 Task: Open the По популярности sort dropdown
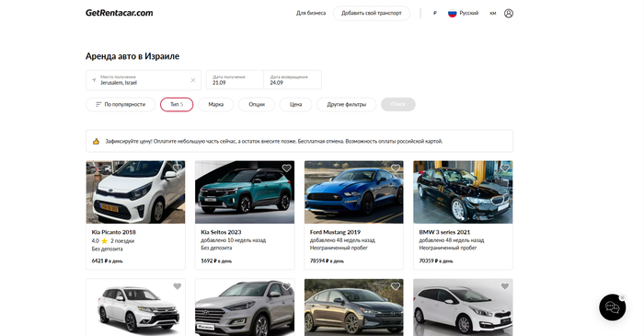[x=121, y=104]
